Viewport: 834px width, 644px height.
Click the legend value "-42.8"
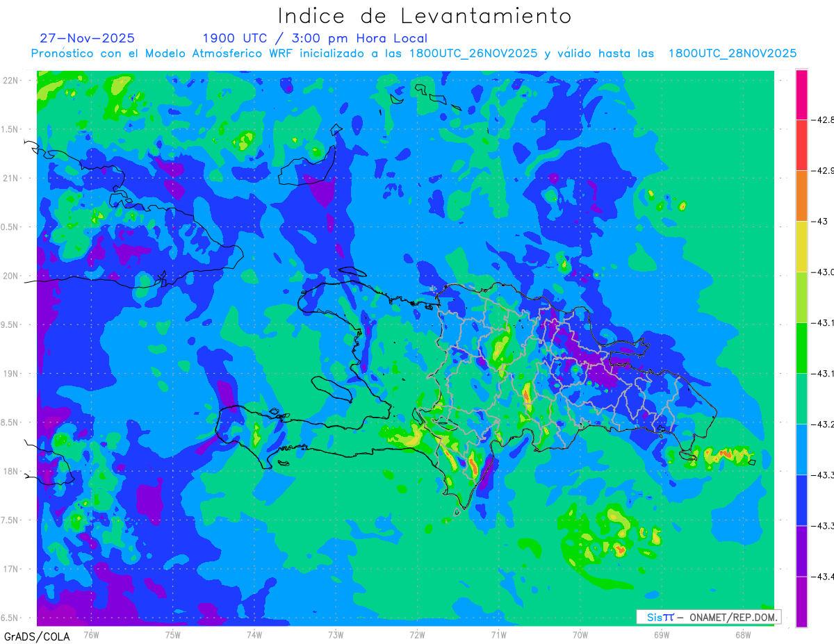824,119
